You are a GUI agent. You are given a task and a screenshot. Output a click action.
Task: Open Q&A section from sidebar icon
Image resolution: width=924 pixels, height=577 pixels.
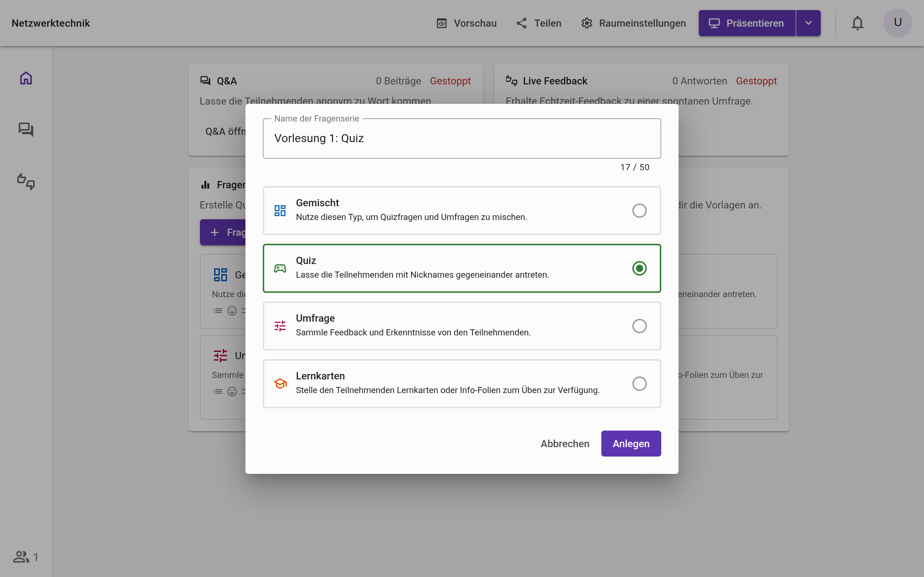tap(26, 129)
